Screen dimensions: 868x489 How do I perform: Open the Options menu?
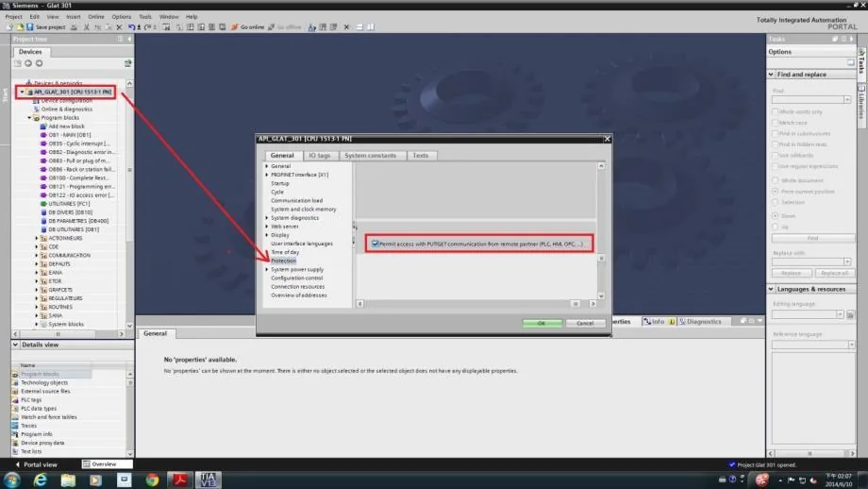pyautogui.click(x=121, y=17)
